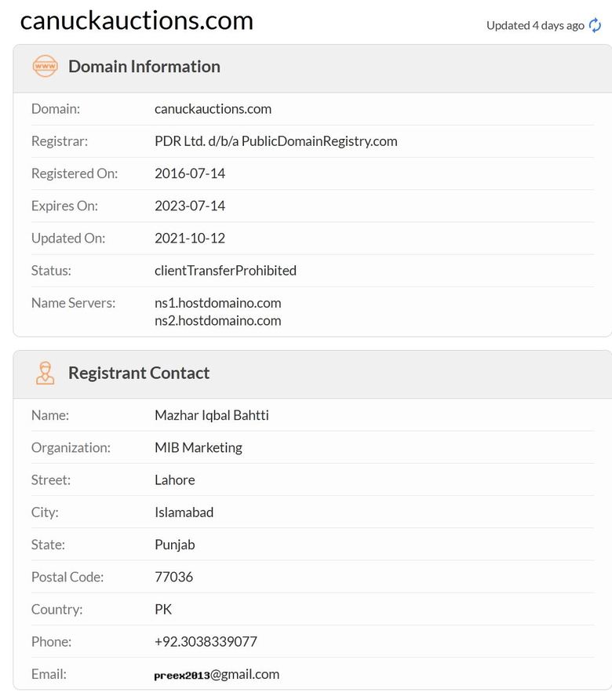612x700 pixels.
Task: Click phone number +92.3038339077
Action: pyautogui.click(x=206, y=641)
